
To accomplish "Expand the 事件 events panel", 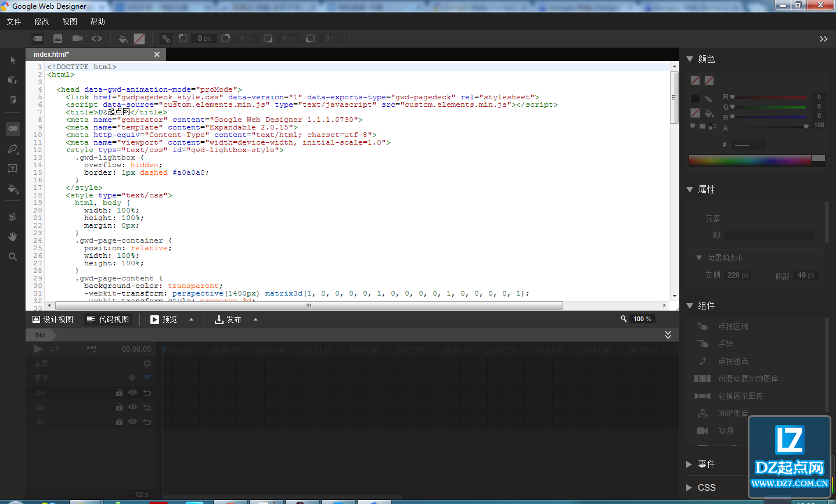I will tap(689, 464).
